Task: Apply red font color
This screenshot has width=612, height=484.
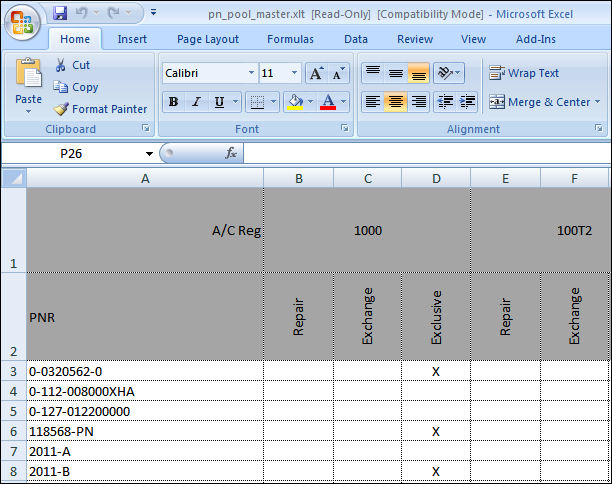Action: pyautogui.click(x=328, y=102)
